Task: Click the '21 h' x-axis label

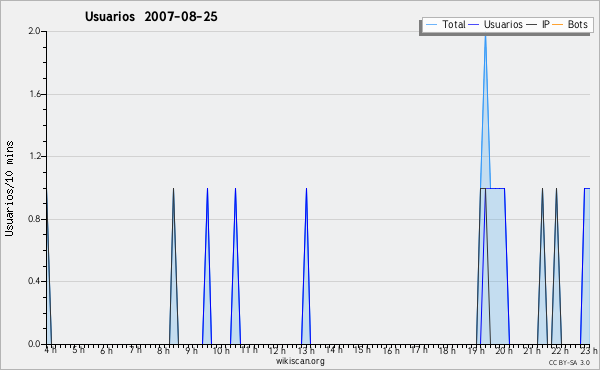Action: (532, 350)
